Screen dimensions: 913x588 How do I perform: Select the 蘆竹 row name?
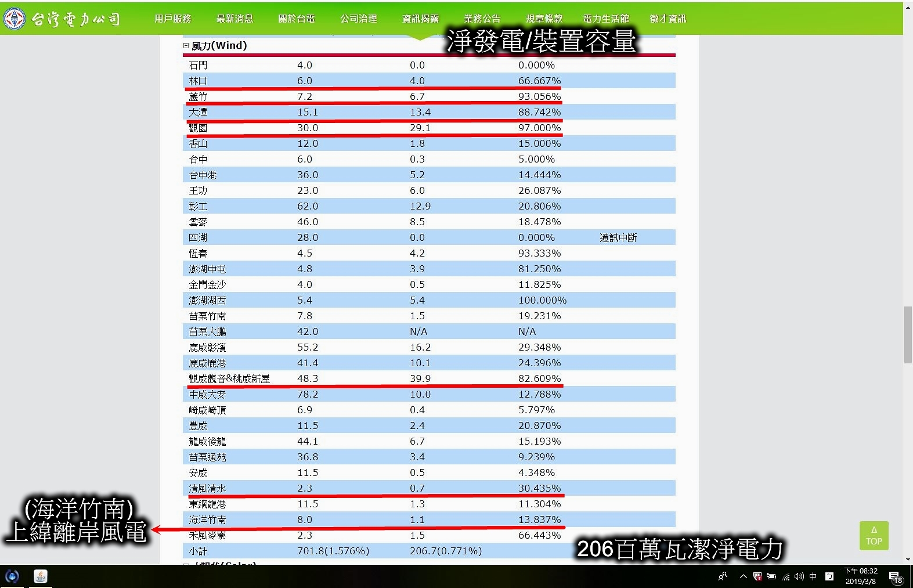(x=198, y=96)
